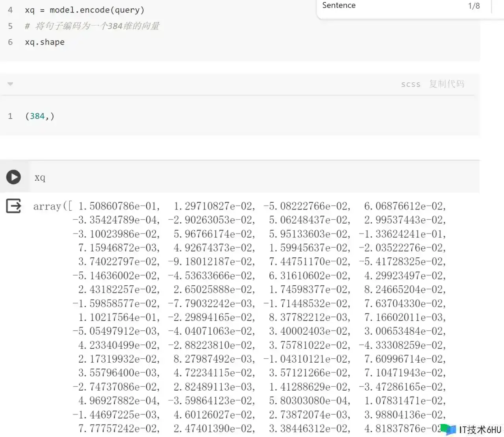504x437 pixels.
Task: Click line number 6 in code block
Action: tap(10, 42)
